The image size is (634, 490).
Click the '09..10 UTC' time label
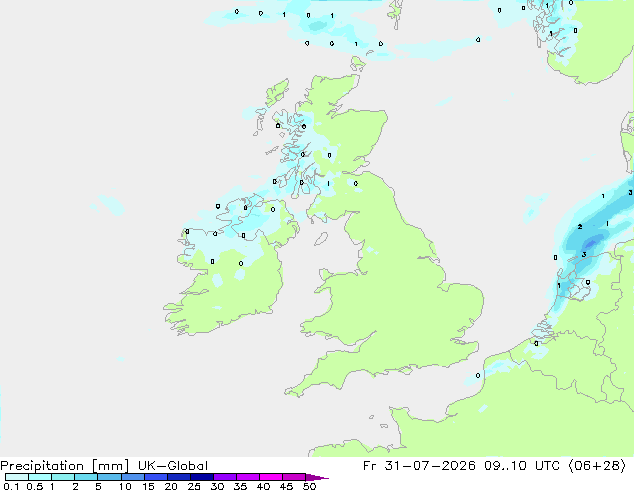pyautogui.click(x=522, y=466)
